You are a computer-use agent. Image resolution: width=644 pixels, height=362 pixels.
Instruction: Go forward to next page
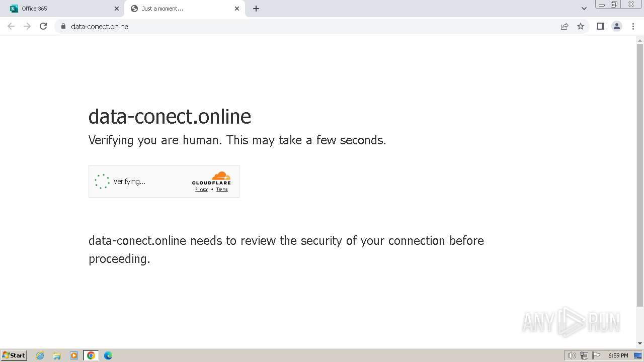pos(27,26)
